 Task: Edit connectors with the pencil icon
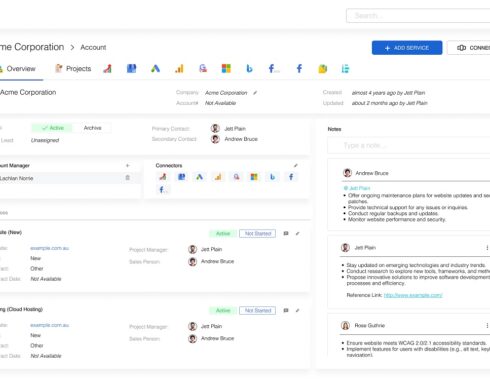pos(295,165)
